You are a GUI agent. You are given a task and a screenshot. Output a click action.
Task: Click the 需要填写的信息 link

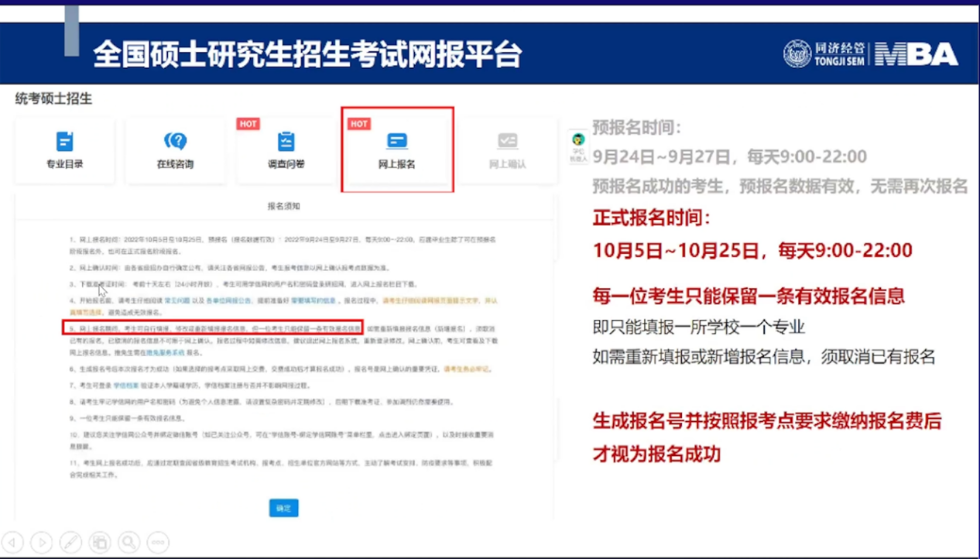[x=314, y=300]
